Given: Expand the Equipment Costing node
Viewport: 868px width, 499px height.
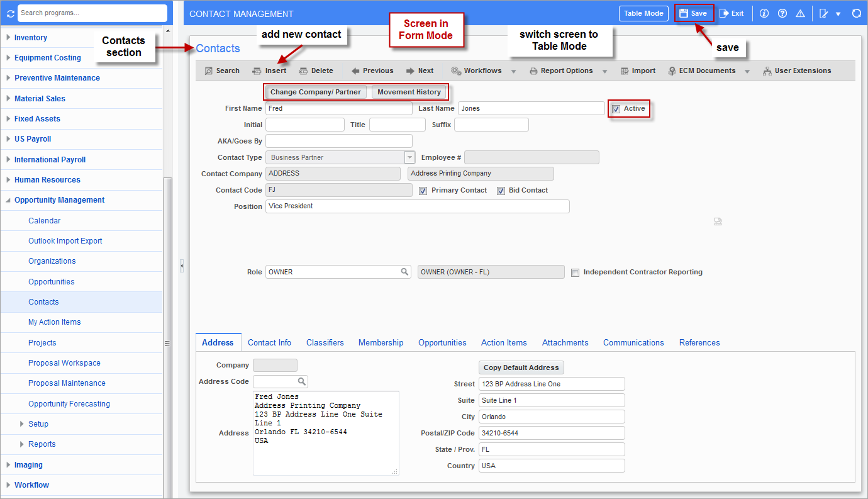Looking at the screenshot, I should [8, 58].
